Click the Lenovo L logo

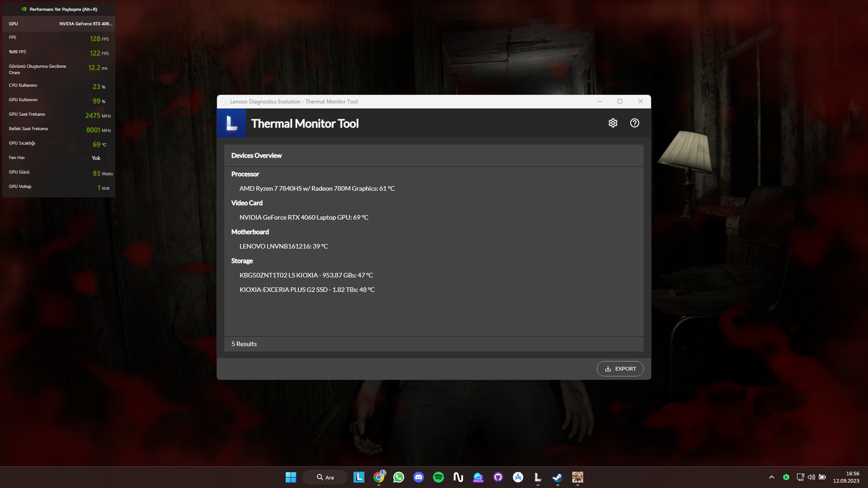pos(231,123)
